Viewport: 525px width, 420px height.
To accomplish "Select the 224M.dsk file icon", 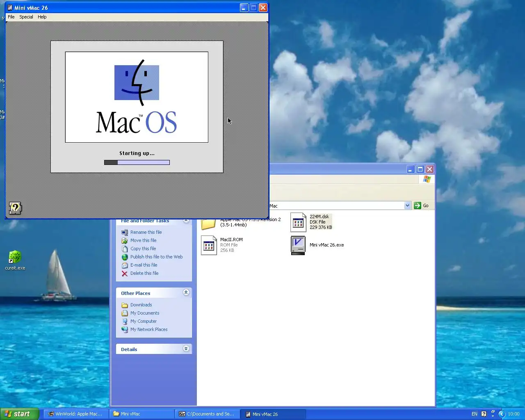I will 298,222.
